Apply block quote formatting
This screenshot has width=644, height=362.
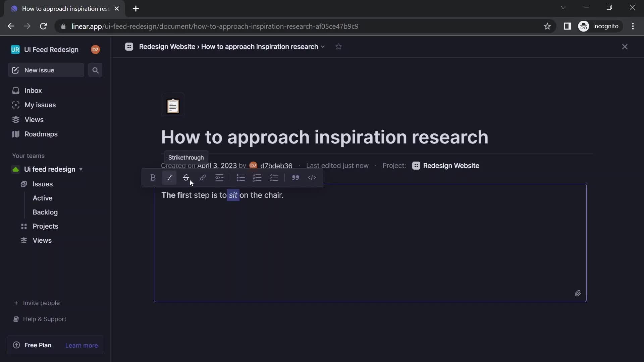pos(295,178)
